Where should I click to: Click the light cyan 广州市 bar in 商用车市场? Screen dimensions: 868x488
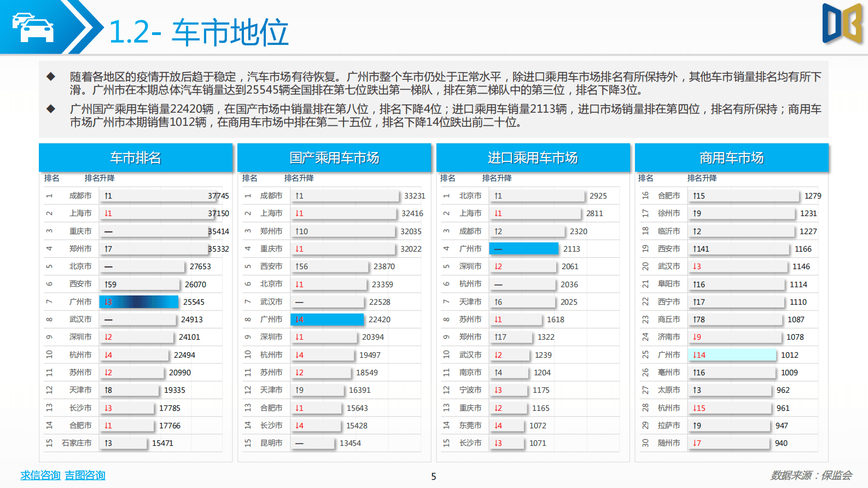point(732,355)
